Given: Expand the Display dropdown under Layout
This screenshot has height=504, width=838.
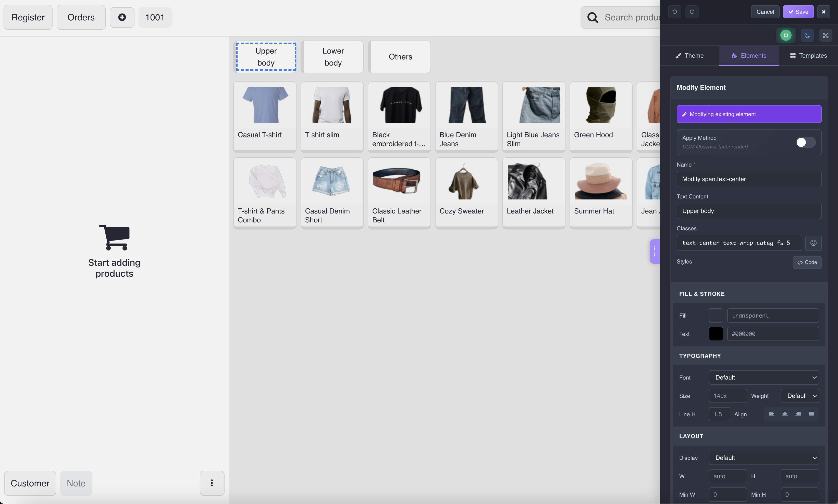Looking at the screenshot, I should (764, 458).
